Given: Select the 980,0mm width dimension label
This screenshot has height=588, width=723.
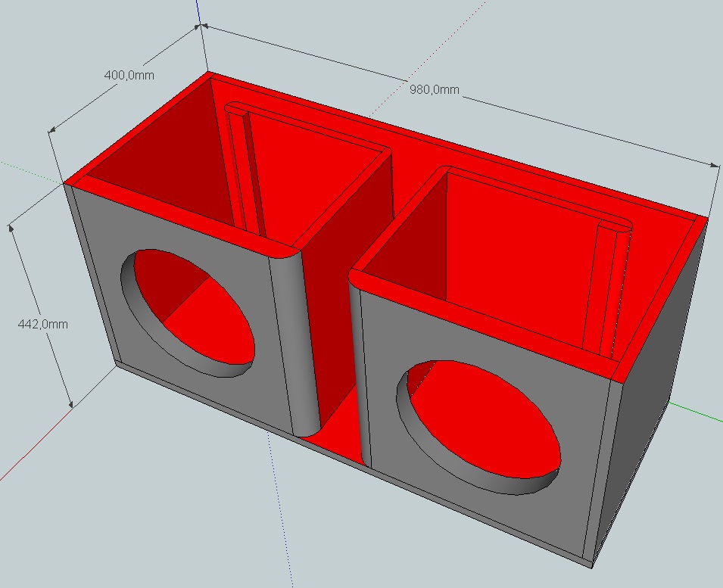Looking at the screenshot, I should pyautogui.click(x=434, y=89).
